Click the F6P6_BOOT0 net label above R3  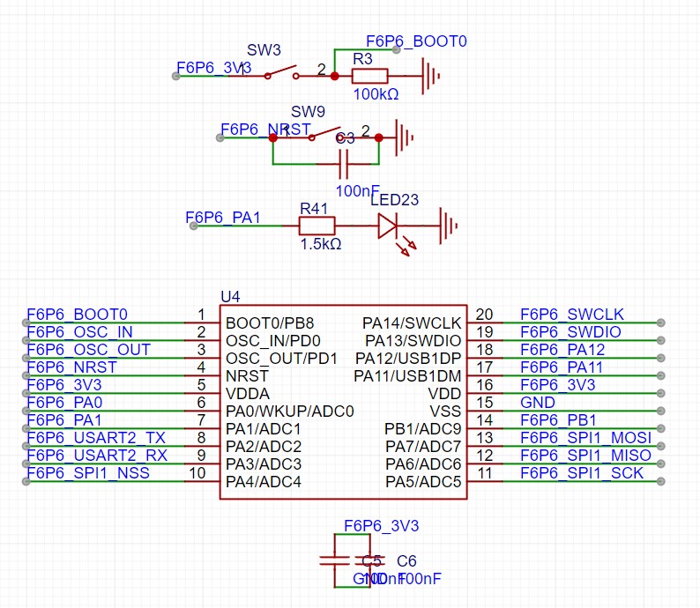416,41
